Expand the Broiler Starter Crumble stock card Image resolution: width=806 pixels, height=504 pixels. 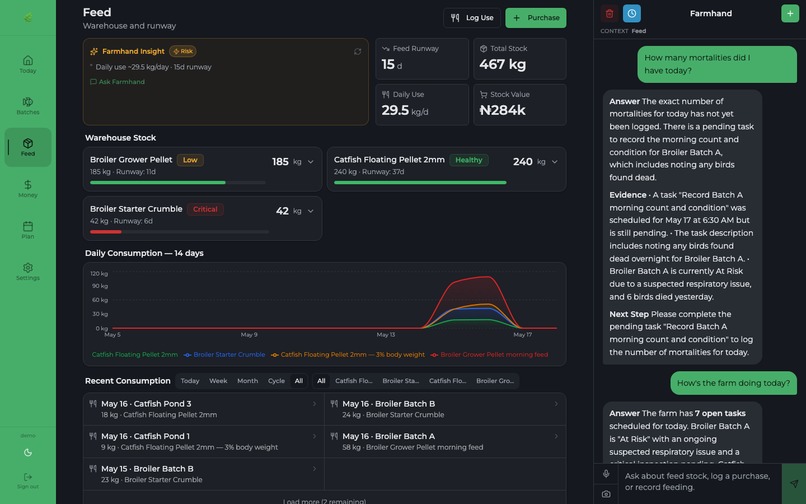(310, 211)
